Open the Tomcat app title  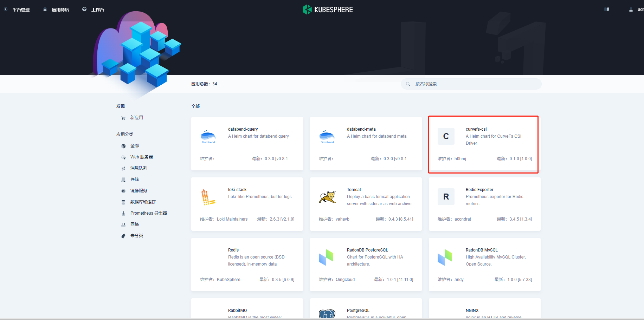pyautogui.click(x=354, y=190)
